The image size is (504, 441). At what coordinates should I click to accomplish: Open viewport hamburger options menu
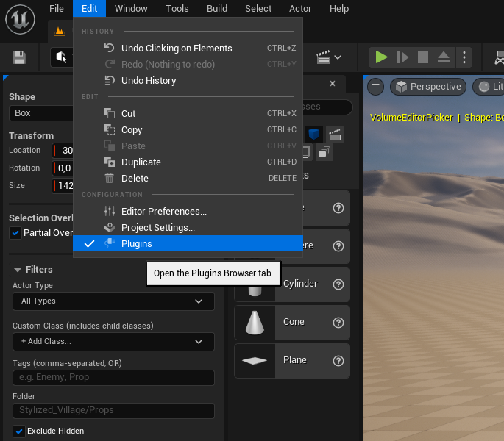[375, 87]
